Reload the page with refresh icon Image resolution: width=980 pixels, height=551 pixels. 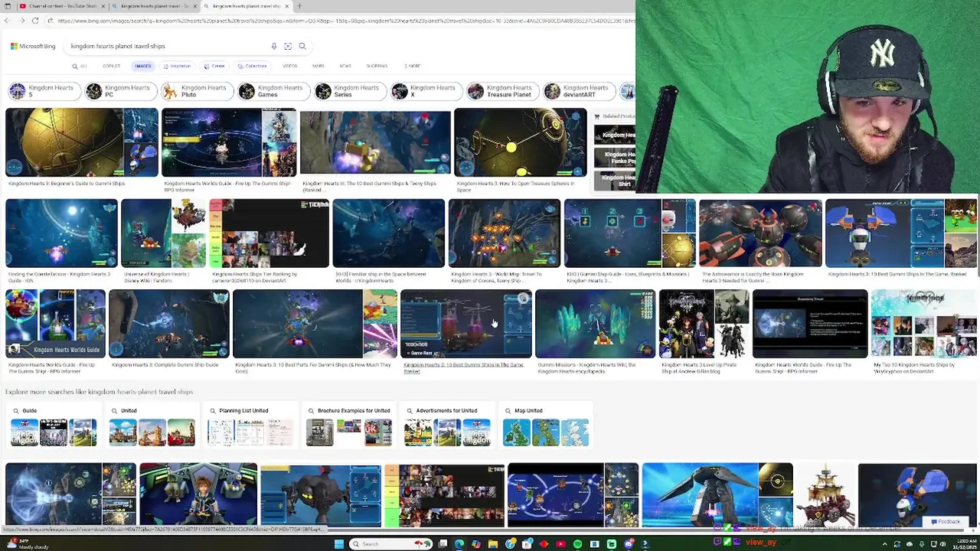tap(35, 21)
